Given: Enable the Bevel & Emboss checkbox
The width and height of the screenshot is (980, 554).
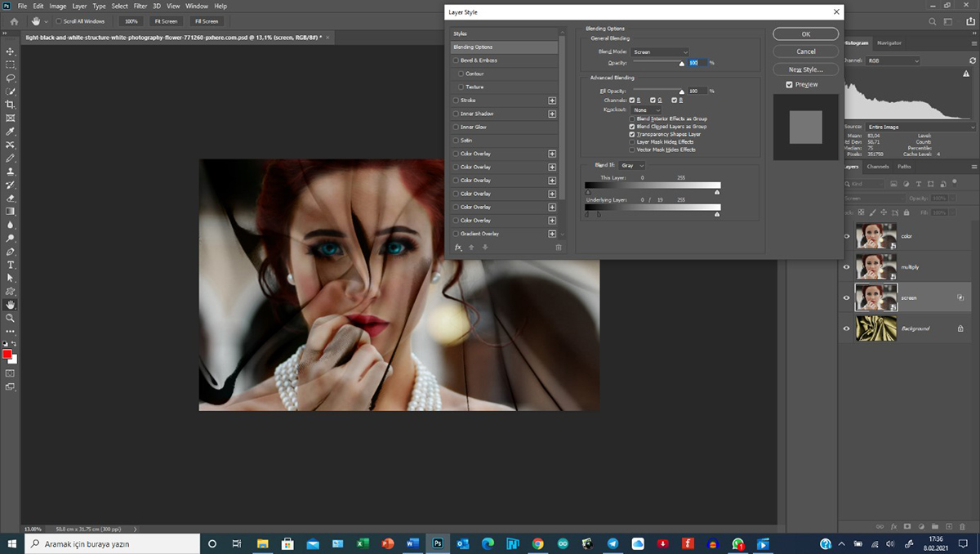Looking at the screenshot, I should (456, 60).
